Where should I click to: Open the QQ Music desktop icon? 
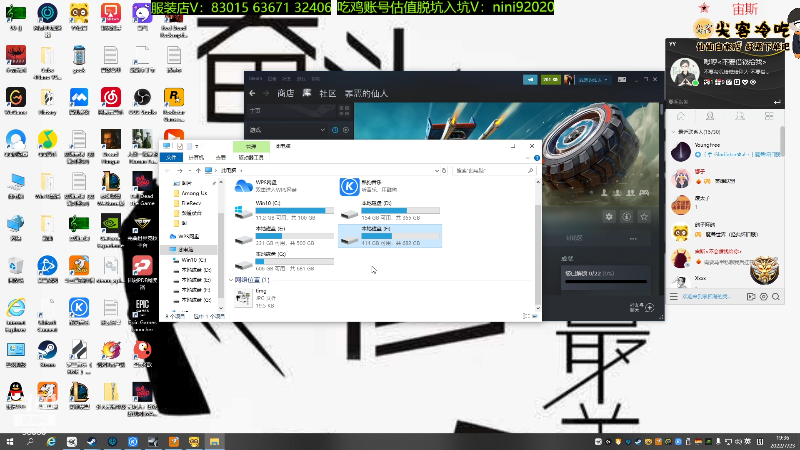[x=47, y=143]
